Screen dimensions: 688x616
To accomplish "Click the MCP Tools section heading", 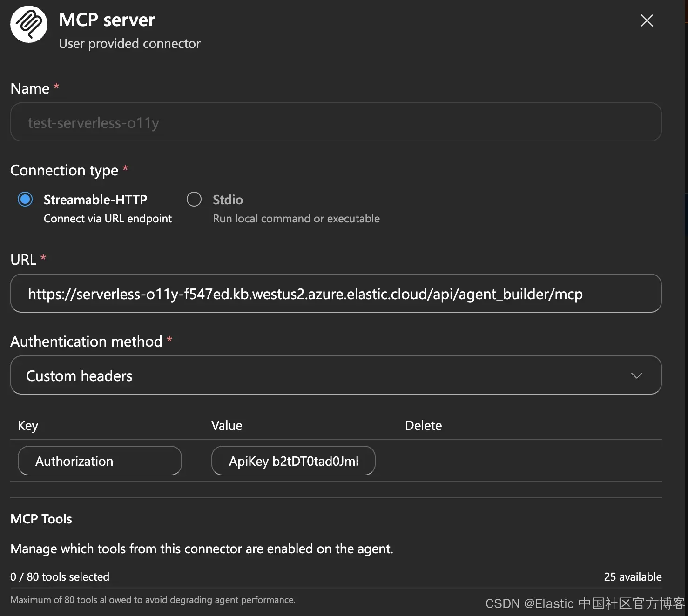I will 41,519.
